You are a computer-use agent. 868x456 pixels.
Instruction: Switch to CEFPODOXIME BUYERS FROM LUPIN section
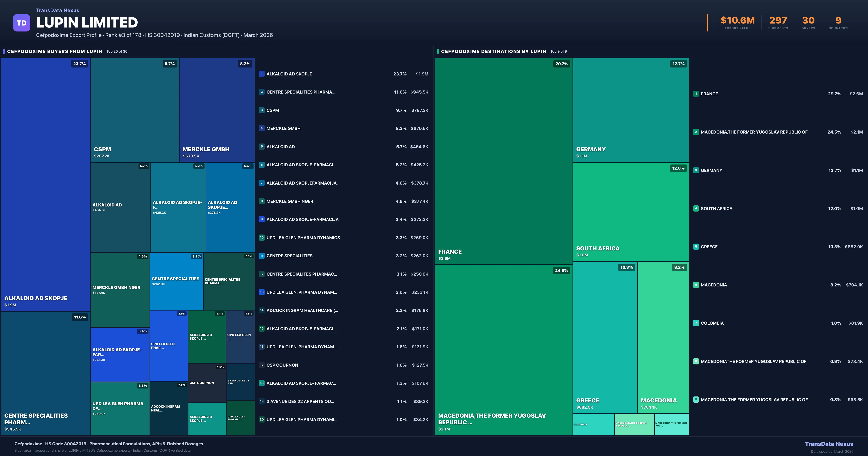click(55, 52)
